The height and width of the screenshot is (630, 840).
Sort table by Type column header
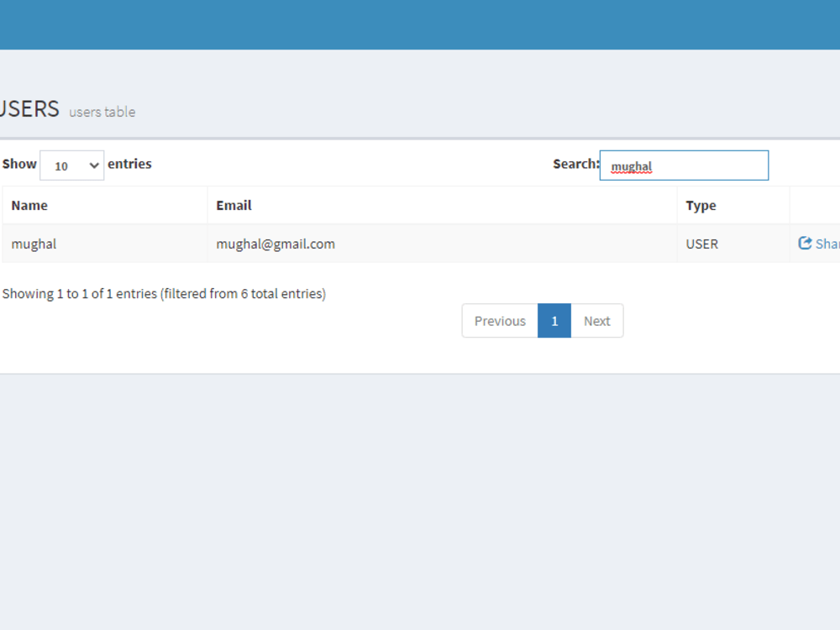(x=733, y=205)
